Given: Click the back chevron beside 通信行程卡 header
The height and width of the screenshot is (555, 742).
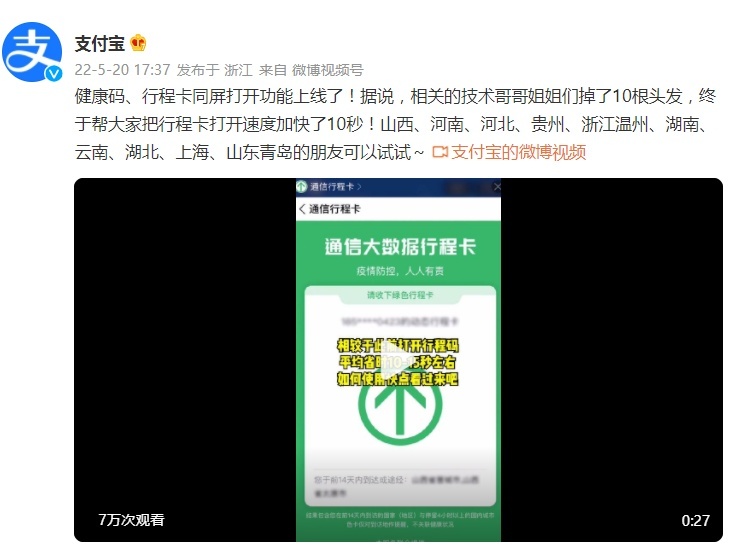Looking at the screenshot, I should coord(302,209).
